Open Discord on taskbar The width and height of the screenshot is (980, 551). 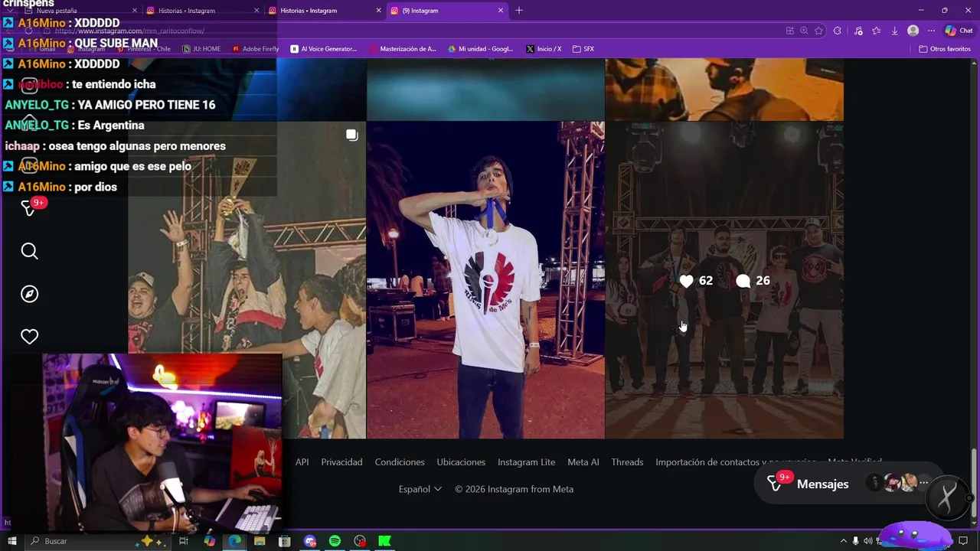310,541
